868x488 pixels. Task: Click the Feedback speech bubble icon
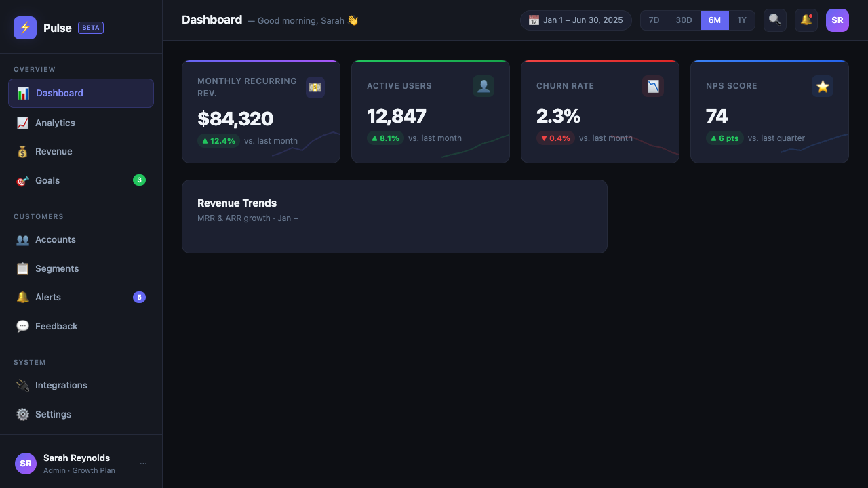[22, 326]
